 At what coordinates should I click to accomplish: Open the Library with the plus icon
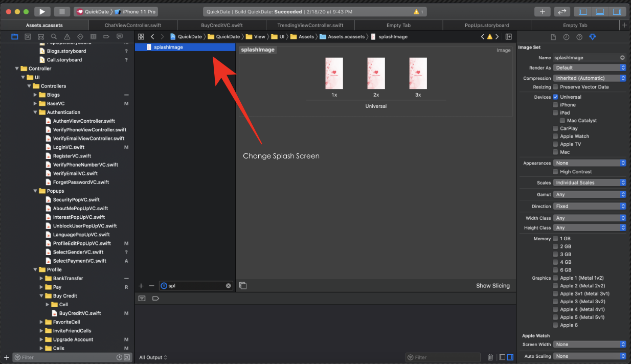tap(543, 11)
